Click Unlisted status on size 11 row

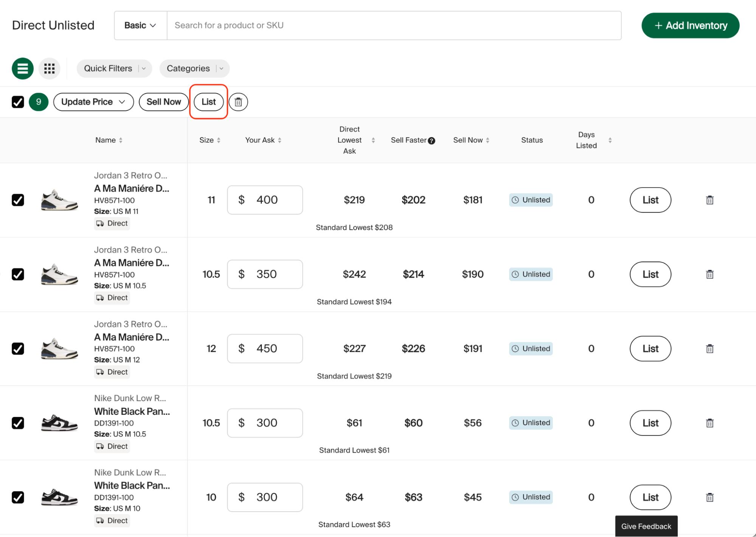tap(531, 200)
